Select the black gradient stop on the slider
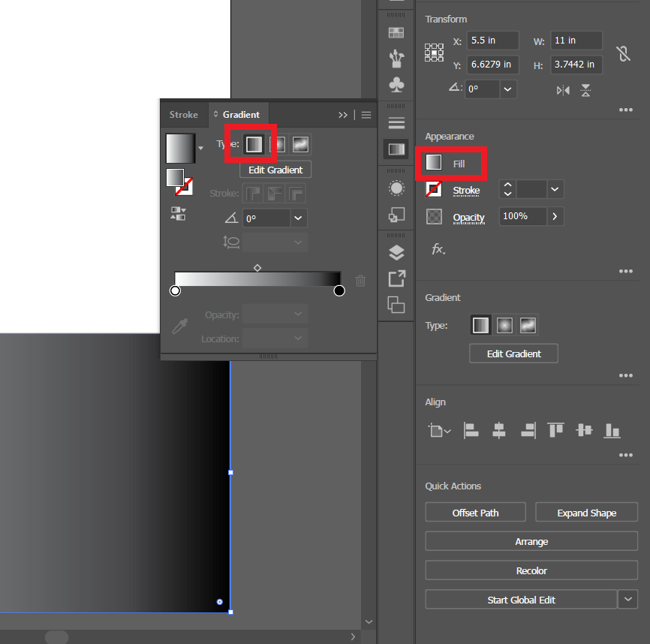 [339, 290]
